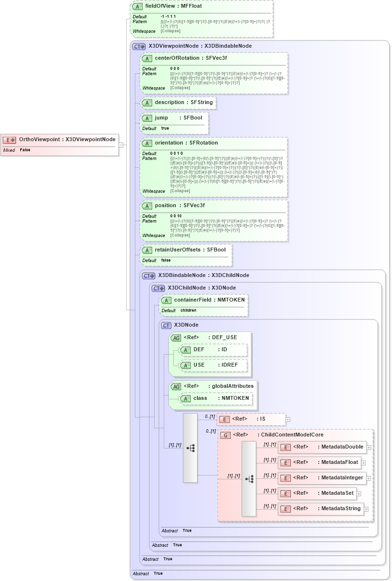The image size is (392, 581).
Task: Select the 'X3DChildNode : X3DNode' header
Action: [202, 288]
